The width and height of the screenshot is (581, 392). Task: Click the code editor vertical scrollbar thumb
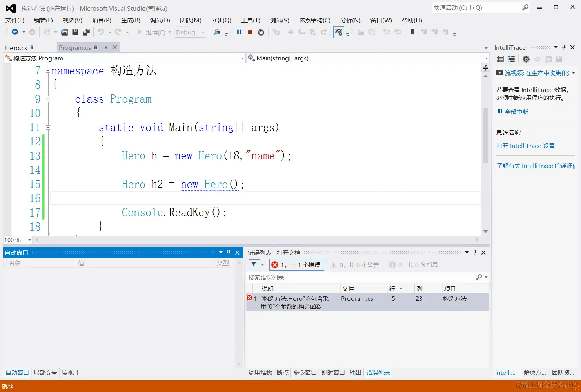[486, 135]
